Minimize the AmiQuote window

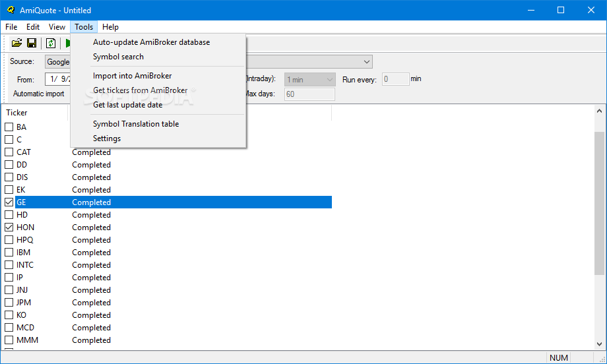[531, 10]
